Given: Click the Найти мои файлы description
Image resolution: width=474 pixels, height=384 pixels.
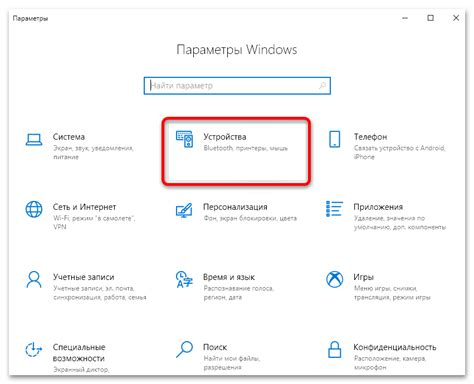Looking at the screenshot, I should (231, 362).
